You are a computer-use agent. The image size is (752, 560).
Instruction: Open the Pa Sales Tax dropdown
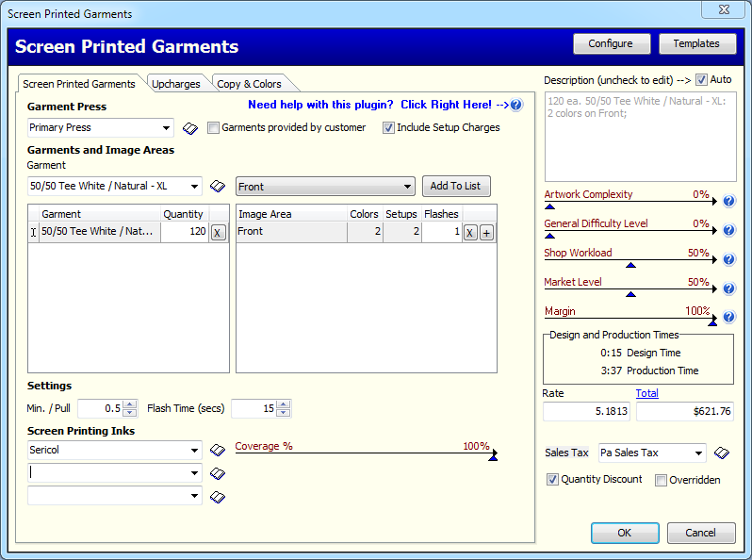[x=698, y=453]
